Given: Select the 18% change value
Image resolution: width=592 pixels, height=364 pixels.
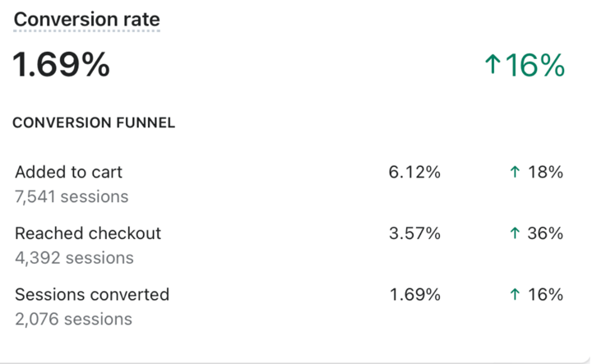Looking at the screenshot, I should pyautogui.click(x=546, y=173).
